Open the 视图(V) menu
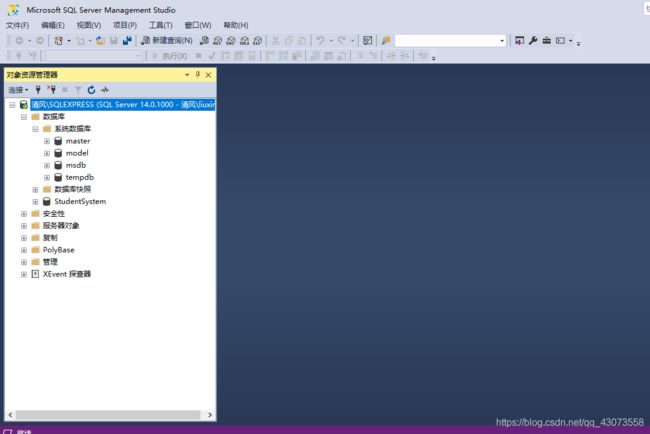The image size is (650, 434). click(x=89, y=25)
